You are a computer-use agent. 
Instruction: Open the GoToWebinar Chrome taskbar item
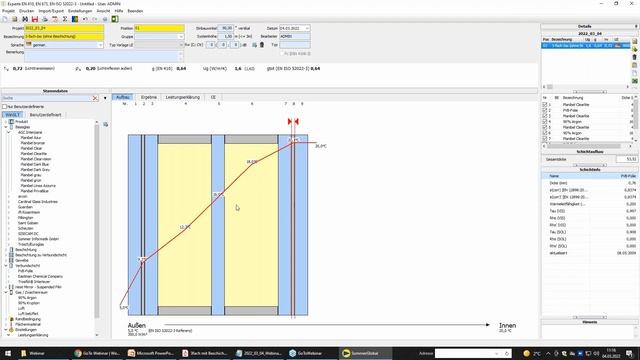click(97, 353)
